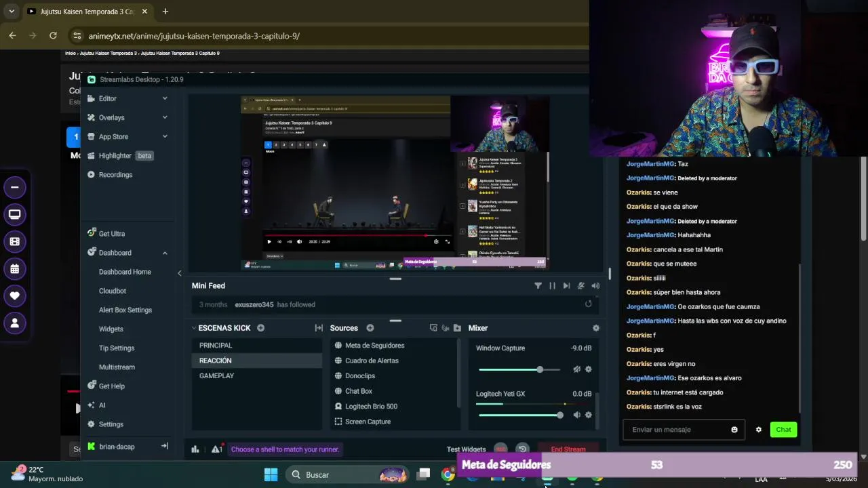Mute the Logitech Yeti GX microphone
This screenshot has height=488, width=868.
point(576,415)
